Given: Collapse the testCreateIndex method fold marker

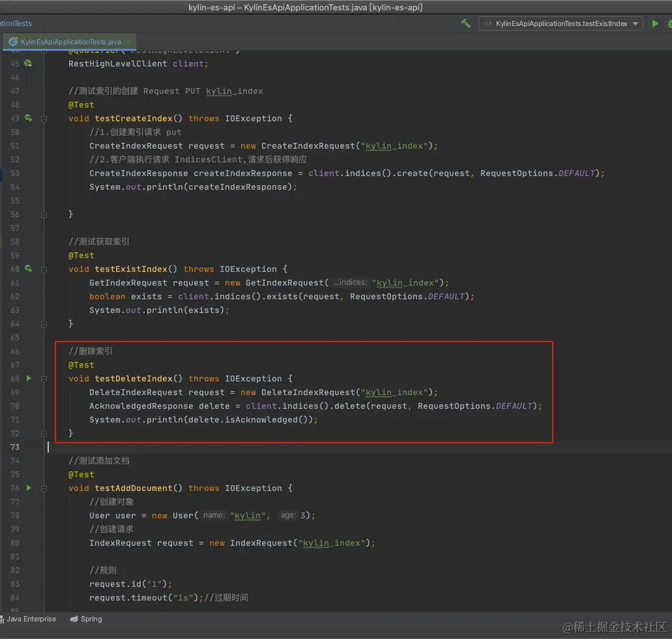Looking at the screenshot, I should [44, 119].
